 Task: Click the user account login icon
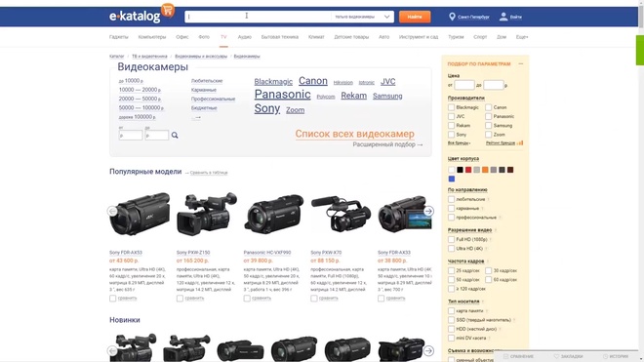pyautogui.click(x=503, y=17)
